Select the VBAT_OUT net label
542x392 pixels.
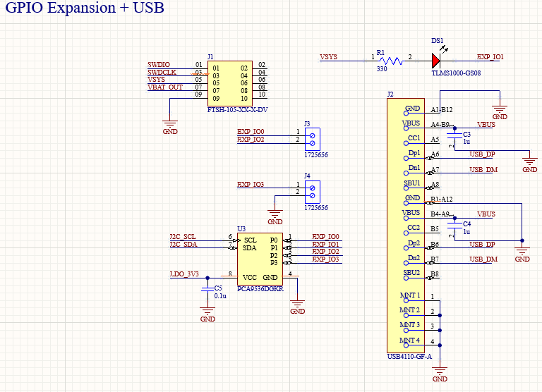pyautogui.click(x=165, y=87)
